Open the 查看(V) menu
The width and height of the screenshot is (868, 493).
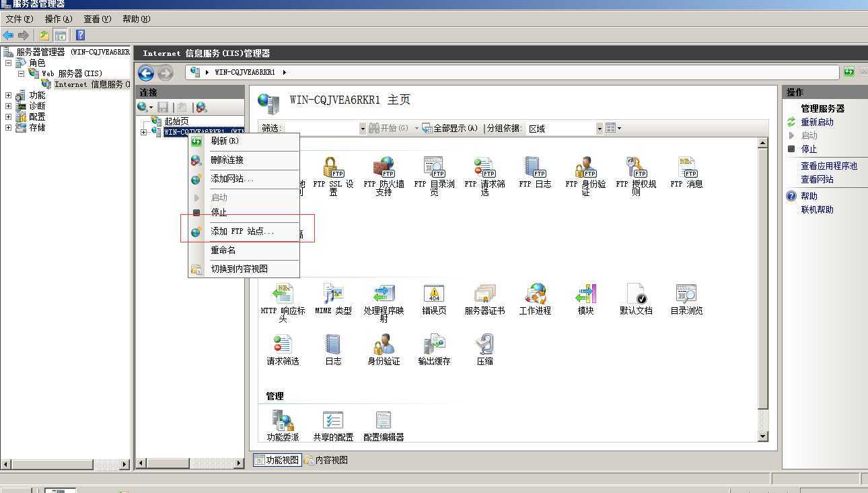97,19
